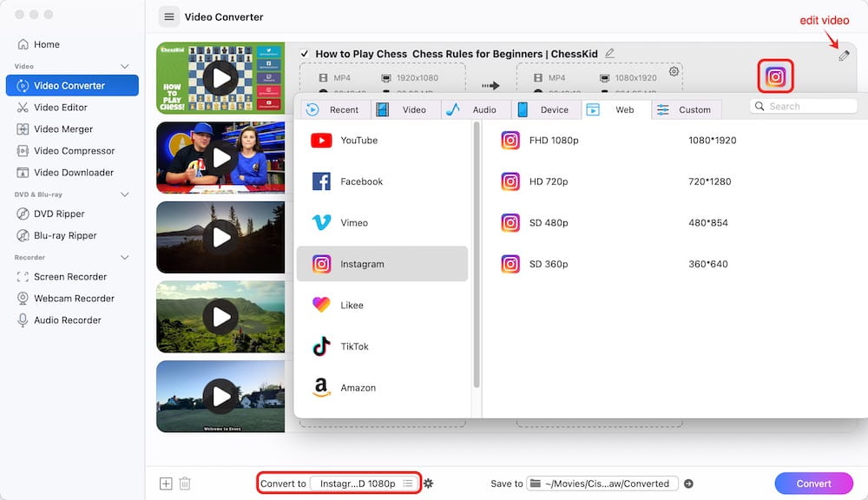Viewport: 868px width, 500px height.
Task: Click the platform list scrollbar
Action: click(476, 254)
